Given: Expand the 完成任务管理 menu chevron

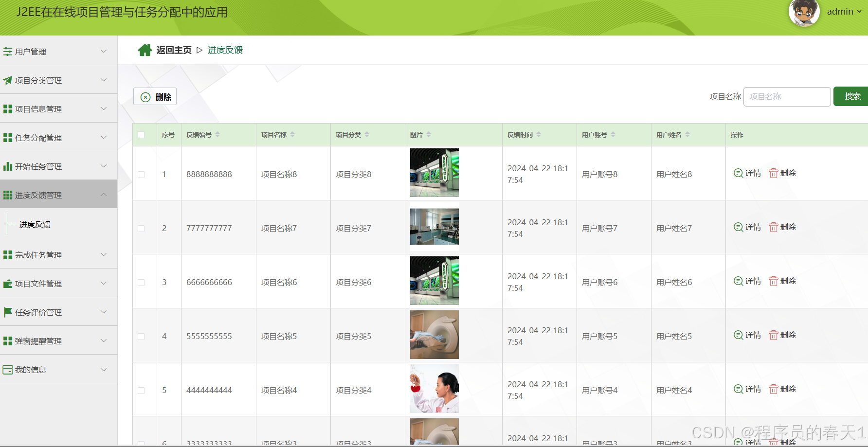Looking at the screenshot, I should (x=104, y=254).
